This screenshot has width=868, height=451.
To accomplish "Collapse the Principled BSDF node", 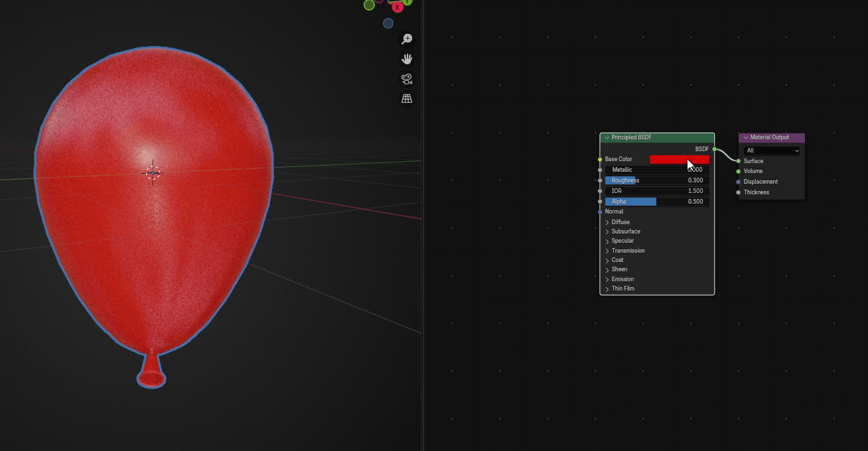I will click(x=607, y=137).
